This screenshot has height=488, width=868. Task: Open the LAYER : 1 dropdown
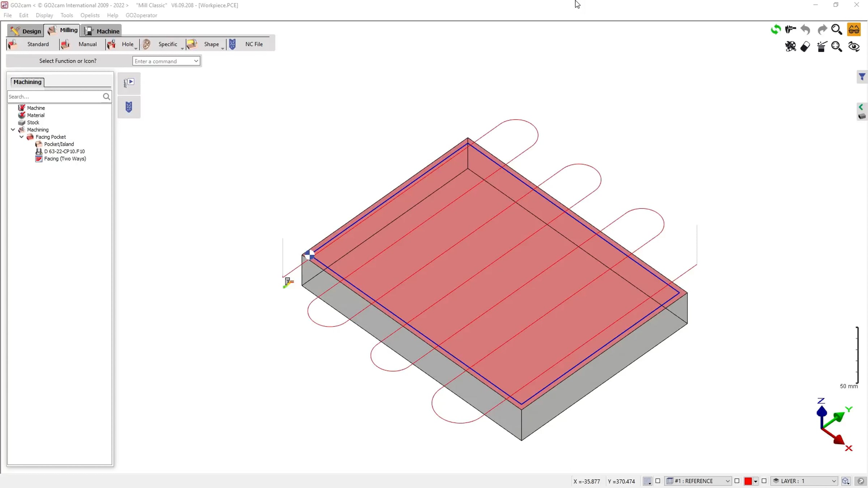click(x=804, y=481)
